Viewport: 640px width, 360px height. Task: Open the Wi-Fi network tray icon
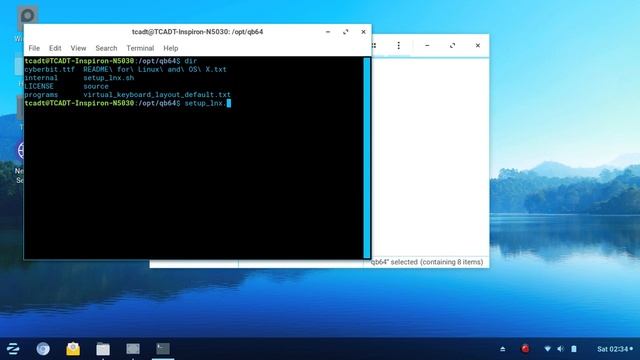point(547,349)
